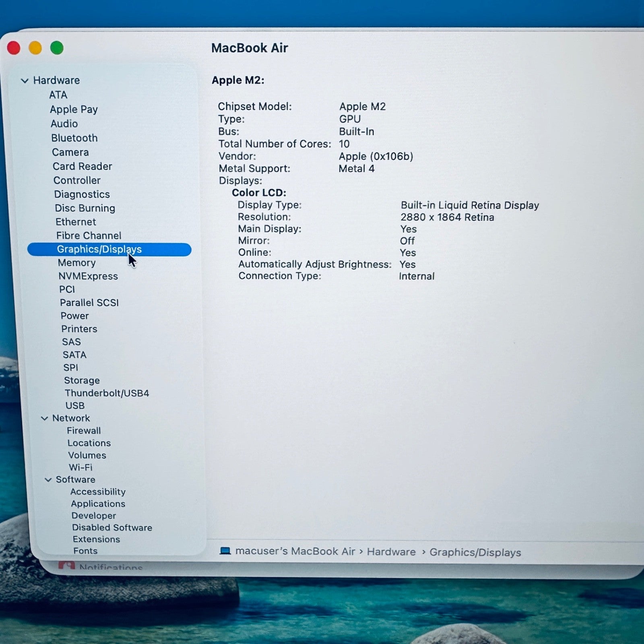This screenshot has width=644, height=644.
Task: Select ATA in the sidebar
Action: pyautogui.click(x=58, y=95)
